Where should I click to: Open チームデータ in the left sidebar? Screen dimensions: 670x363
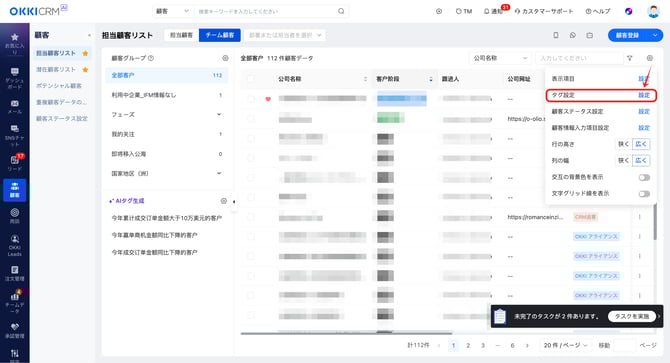[x=15, y=302]
